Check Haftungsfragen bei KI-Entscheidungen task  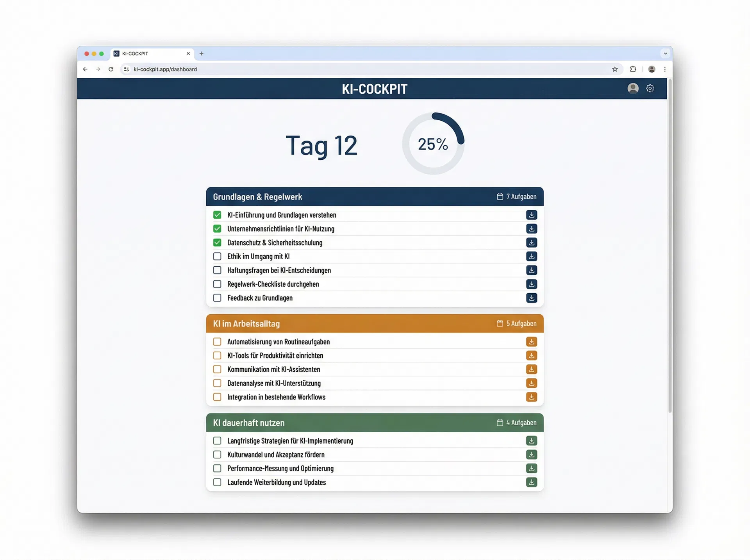pyautogui.click(x=217, y=270)
